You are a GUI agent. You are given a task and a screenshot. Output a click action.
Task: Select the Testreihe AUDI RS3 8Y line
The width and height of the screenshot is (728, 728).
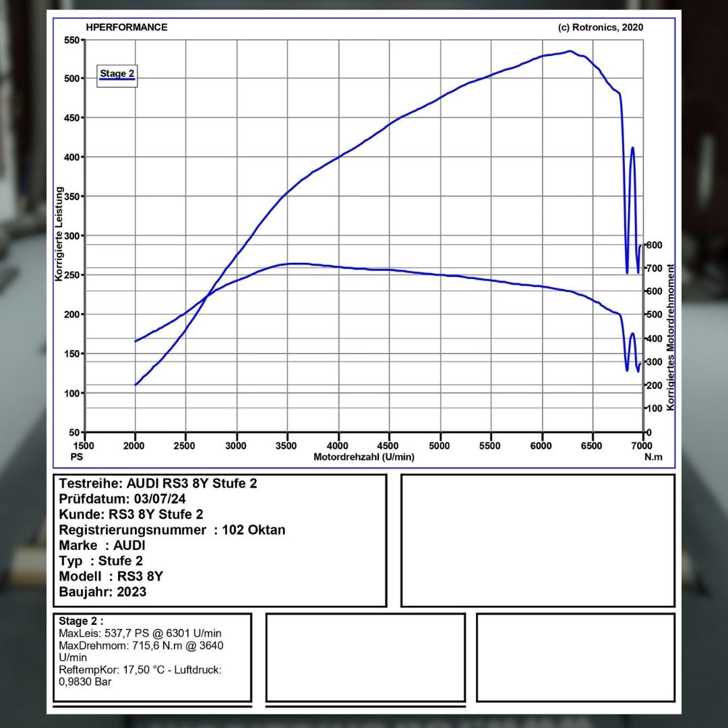[x=158, y=483]
